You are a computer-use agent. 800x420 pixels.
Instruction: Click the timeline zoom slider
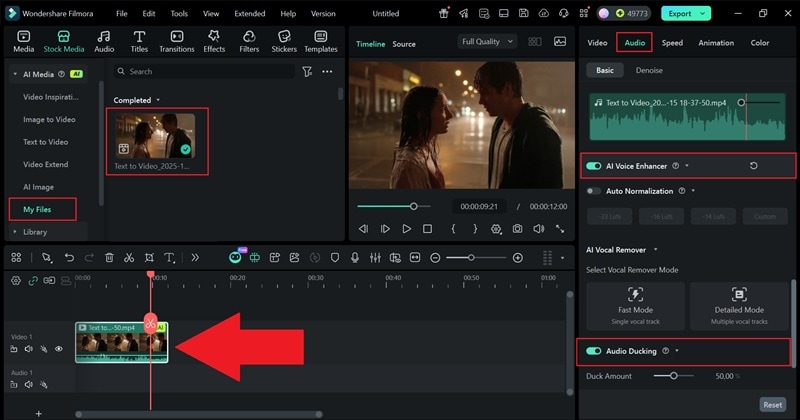tap(476, 258)
